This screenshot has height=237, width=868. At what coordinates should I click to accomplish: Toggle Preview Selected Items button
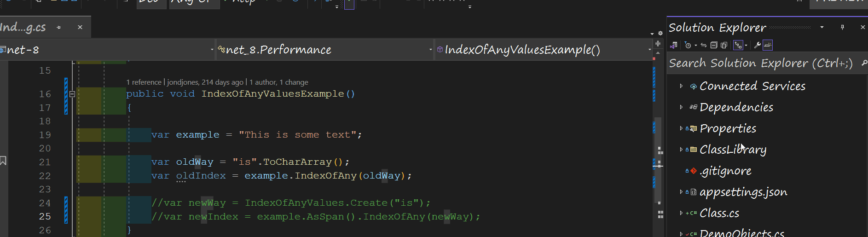[x=768, y=45]
